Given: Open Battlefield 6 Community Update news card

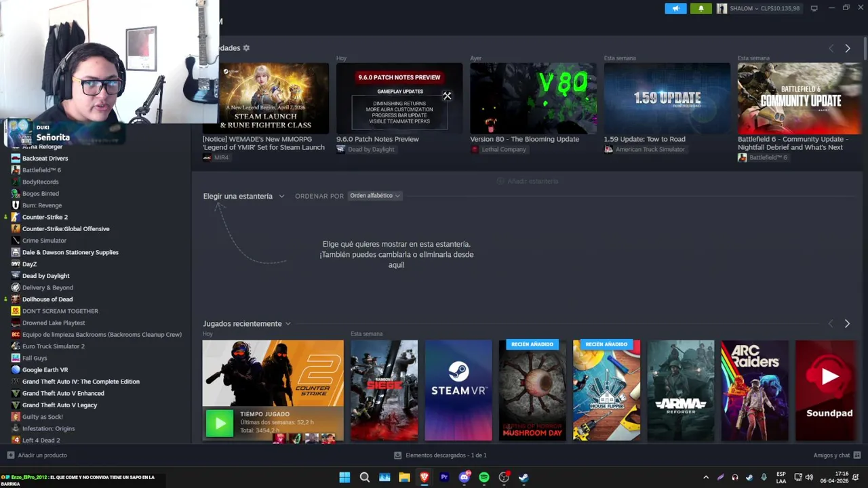Looking at the screenshot, I should point(800,98).
